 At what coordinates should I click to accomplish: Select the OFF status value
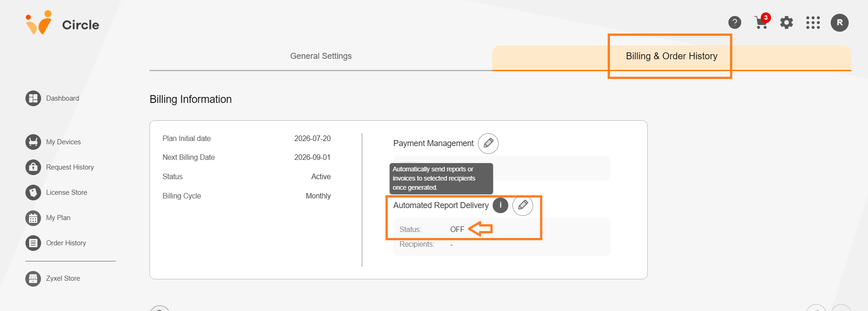457,229
